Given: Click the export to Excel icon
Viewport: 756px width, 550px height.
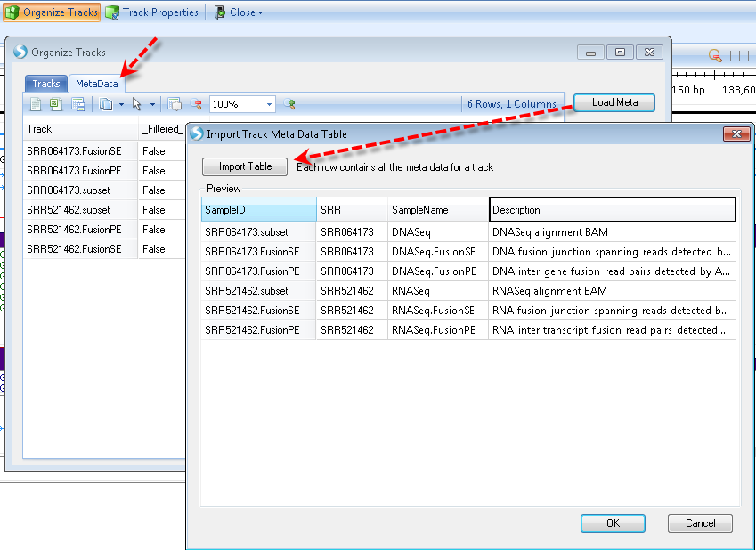Looking at the screenshot, I should [x=56, y=103].
